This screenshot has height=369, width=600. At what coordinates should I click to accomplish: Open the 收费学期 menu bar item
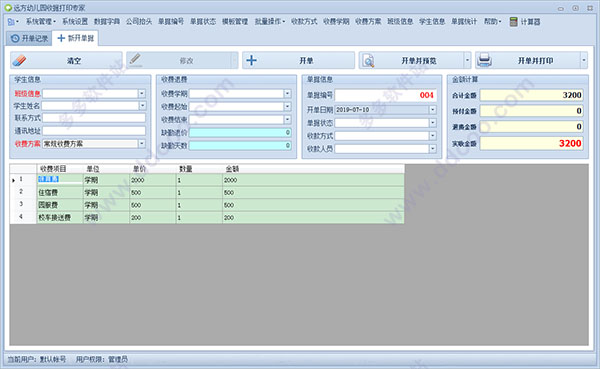click(x=336, y=22)
